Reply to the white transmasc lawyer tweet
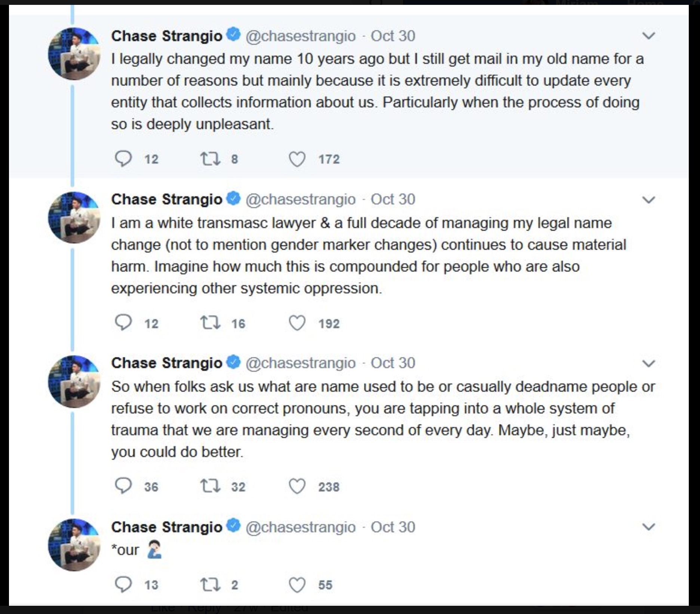 point(123,323)
